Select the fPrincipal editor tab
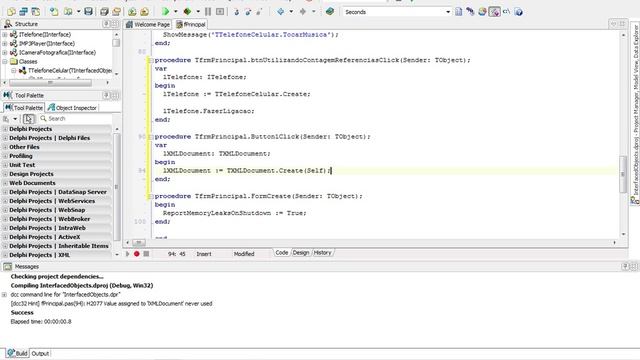The width and height of the screenshot is (640, 360). (x=191, y=24)
